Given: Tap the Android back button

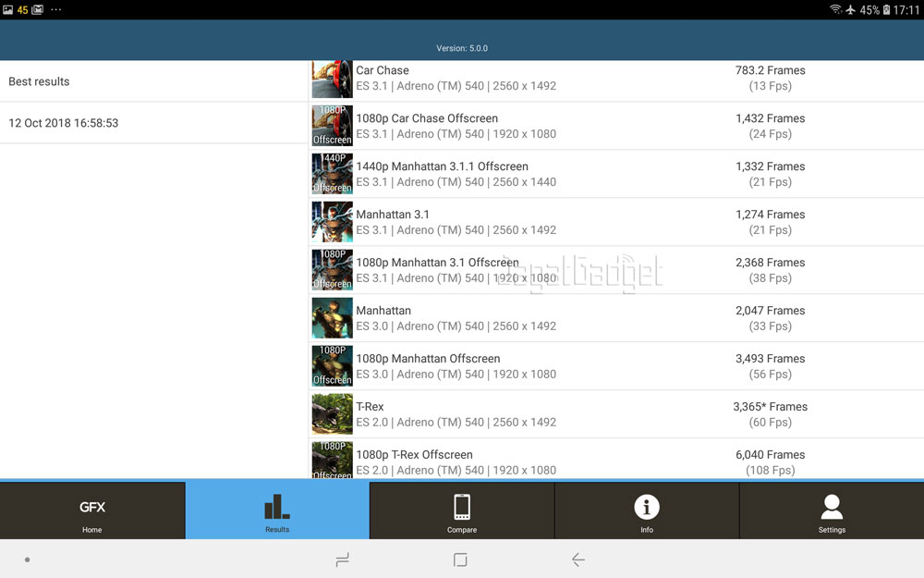Looking at the screenshot, I should tap(578, 560).
